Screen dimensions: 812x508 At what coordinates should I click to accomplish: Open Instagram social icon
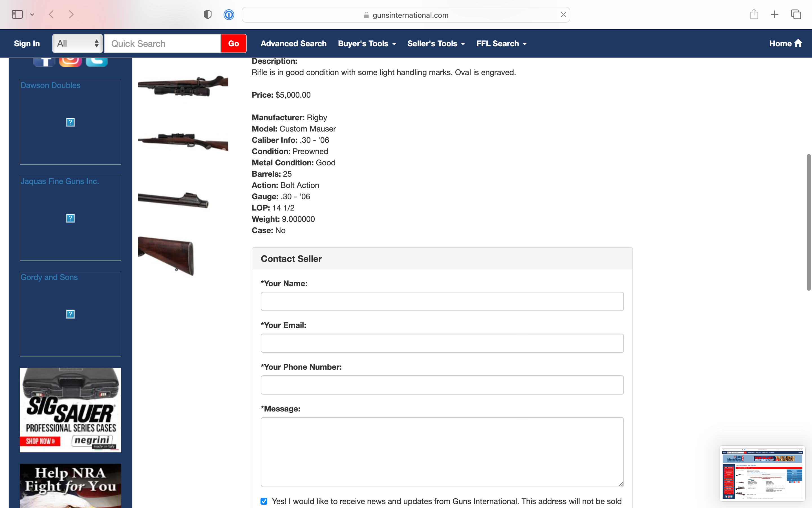point(70,62)
